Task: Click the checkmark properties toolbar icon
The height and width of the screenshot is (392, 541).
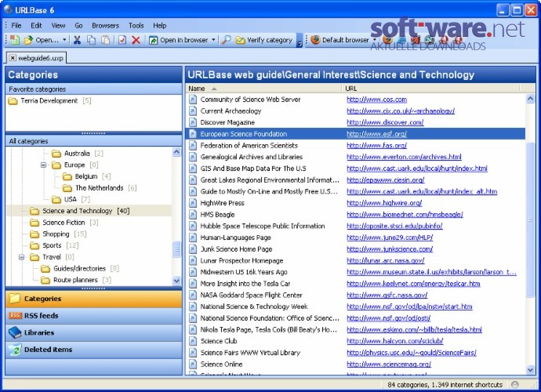Action: pyautogui.click(x=122, y=40)
